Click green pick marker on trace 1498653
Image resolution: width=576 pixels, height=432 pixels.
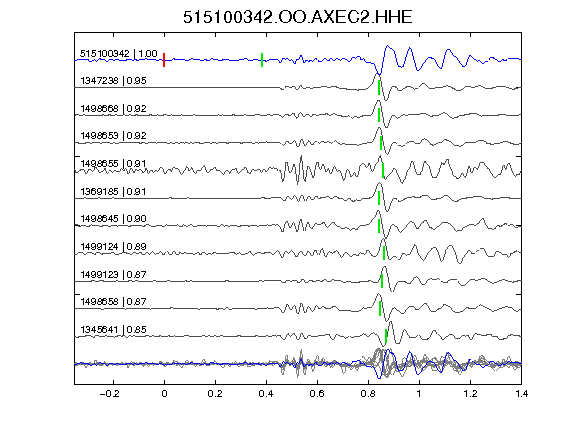(381, 143)
